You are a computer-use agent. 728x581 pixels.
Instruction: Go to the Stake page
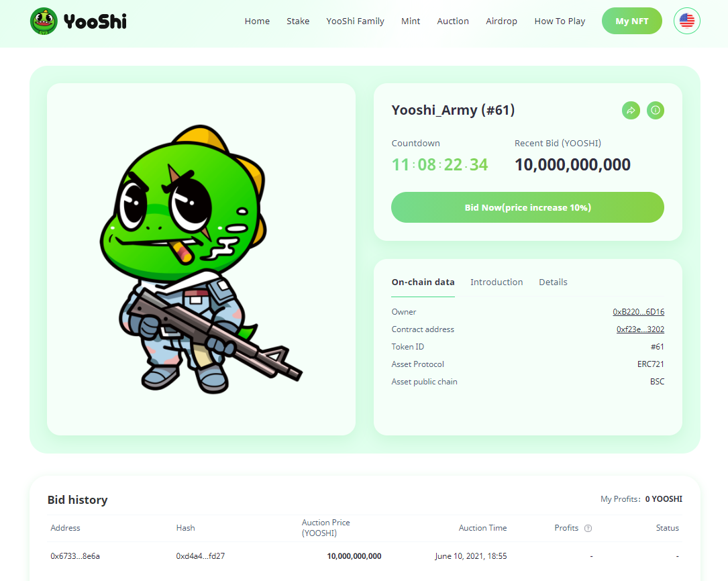click(x=298, y=21)
